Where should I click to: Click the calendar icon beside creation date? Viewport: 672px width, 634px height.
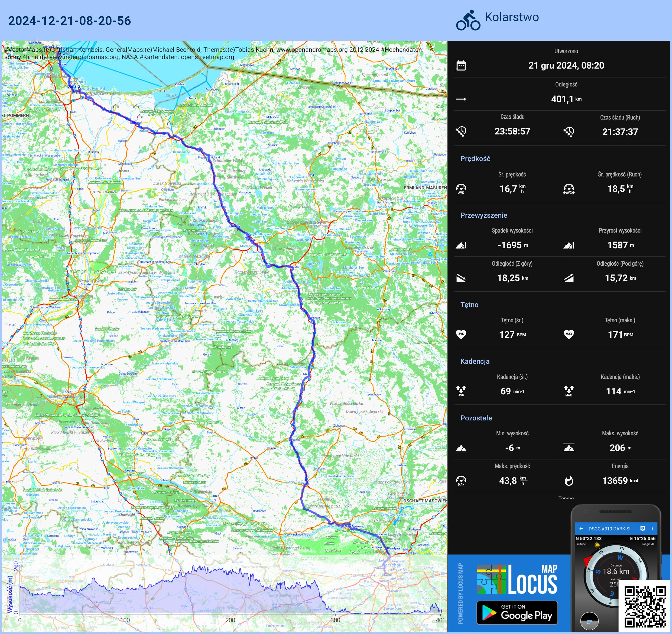point(461,66)
